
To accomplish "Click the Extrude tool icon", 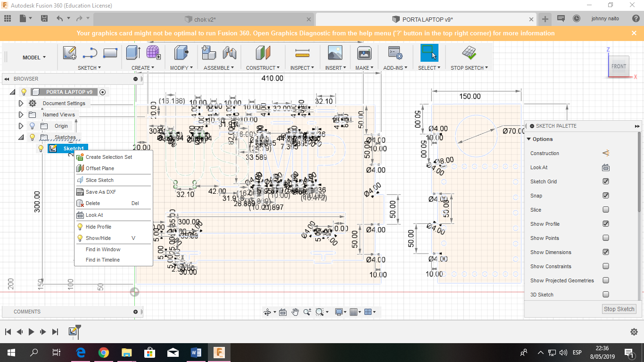I will click(x=133, y=53).
